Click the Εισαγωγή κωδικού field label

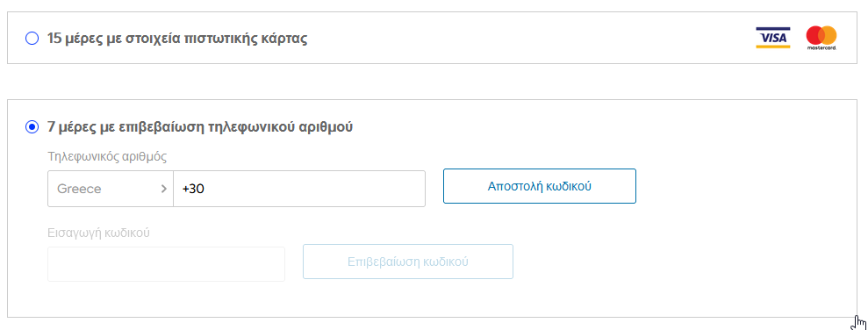click(99, 233)
